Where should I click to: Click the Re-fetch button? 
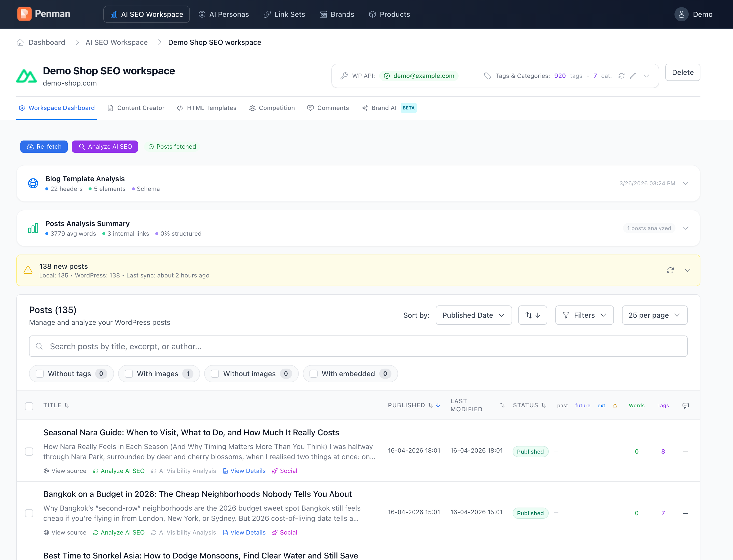44,147
